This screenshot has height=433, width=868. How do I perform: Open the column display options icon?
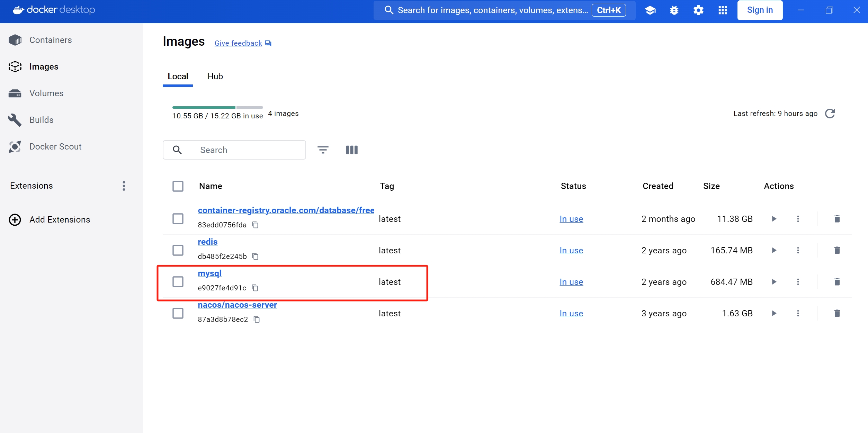(351, 150)
